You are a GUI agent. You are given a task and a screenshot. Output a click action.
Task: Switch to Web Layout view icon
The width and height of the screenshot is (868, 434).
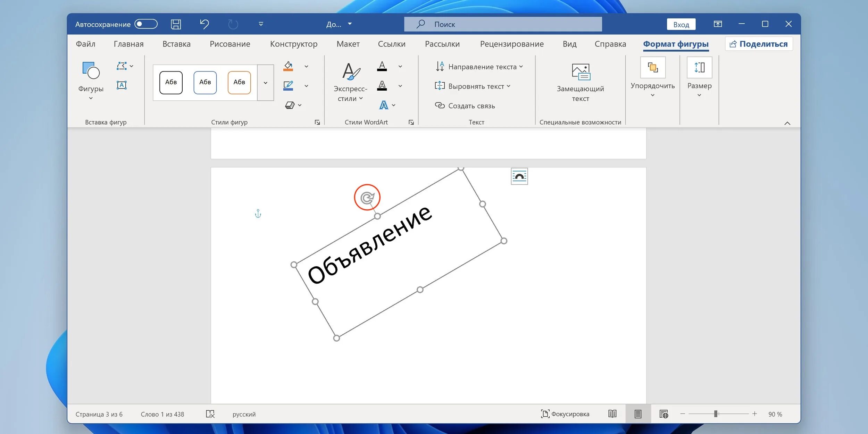[664, 414]
